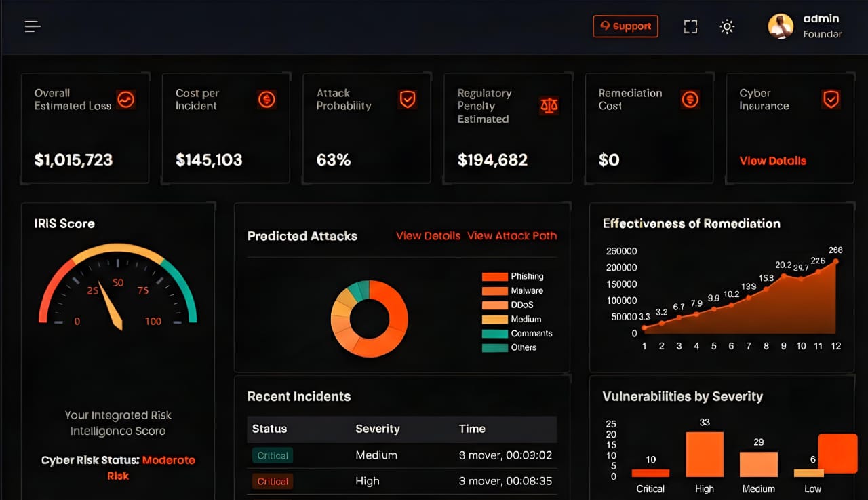Click the admin profile avatar
This screenshot has width=868, height=500.
tap(781, 26)
